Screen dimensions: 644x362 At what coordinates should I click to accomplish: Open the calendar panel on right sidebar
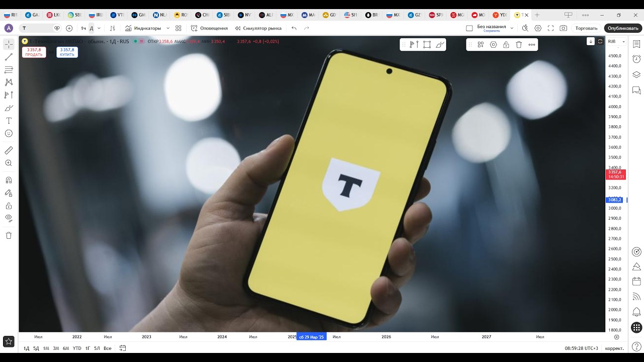click(636, 282)
